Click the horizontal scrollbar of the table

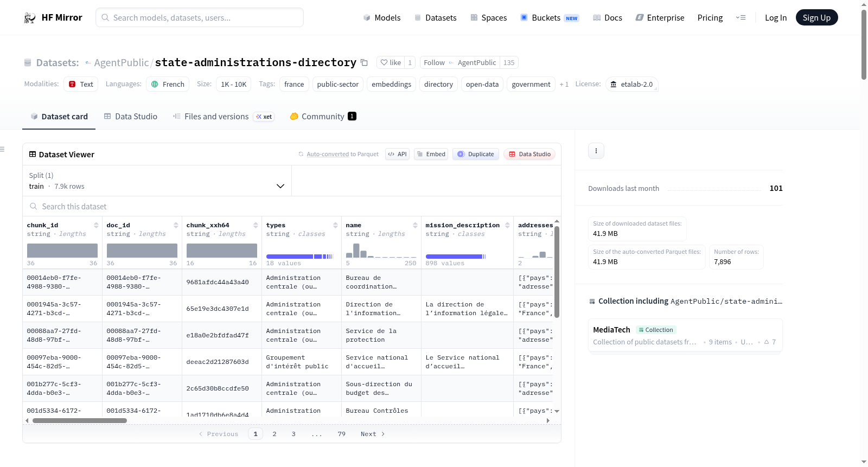tap(80, 421)
